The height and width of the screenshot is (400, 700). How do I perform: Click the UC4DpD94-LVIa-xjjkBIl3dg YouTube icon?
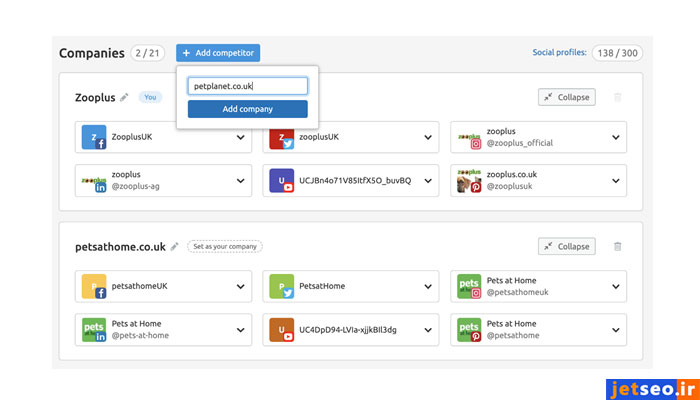point(282,330)
